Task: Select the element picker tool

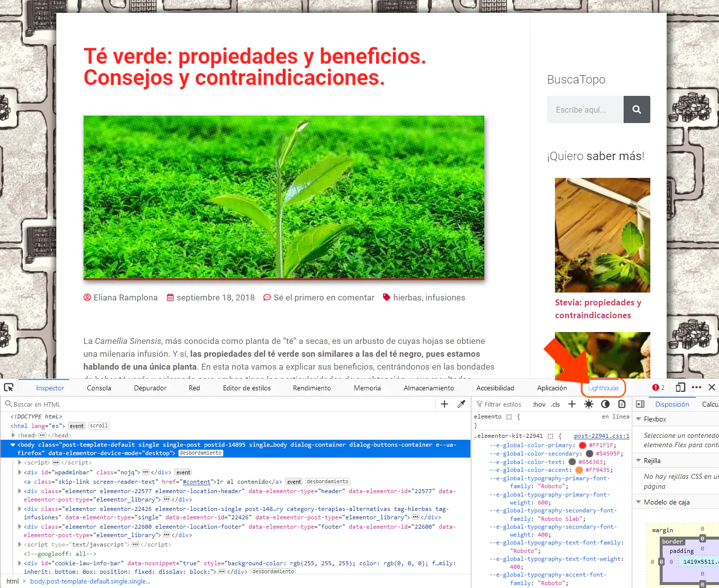Action: pyautogui.click(x=8, y=387)
